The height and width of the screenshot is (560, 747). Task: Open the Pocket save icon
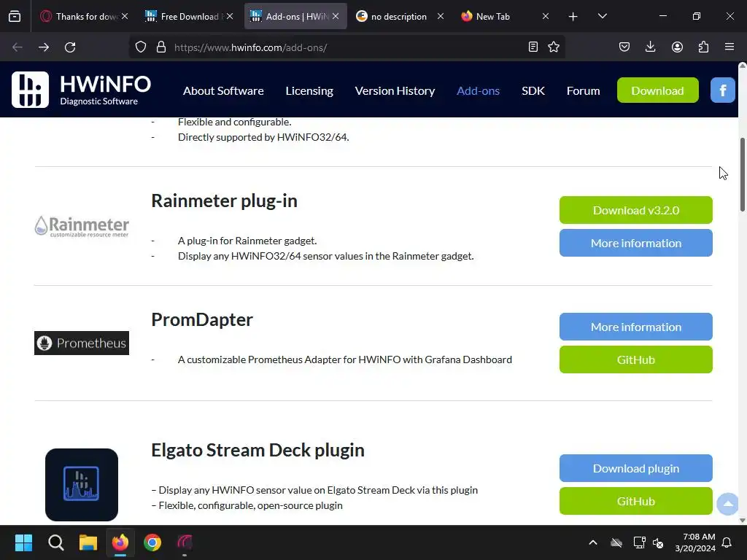coord(624,47)
